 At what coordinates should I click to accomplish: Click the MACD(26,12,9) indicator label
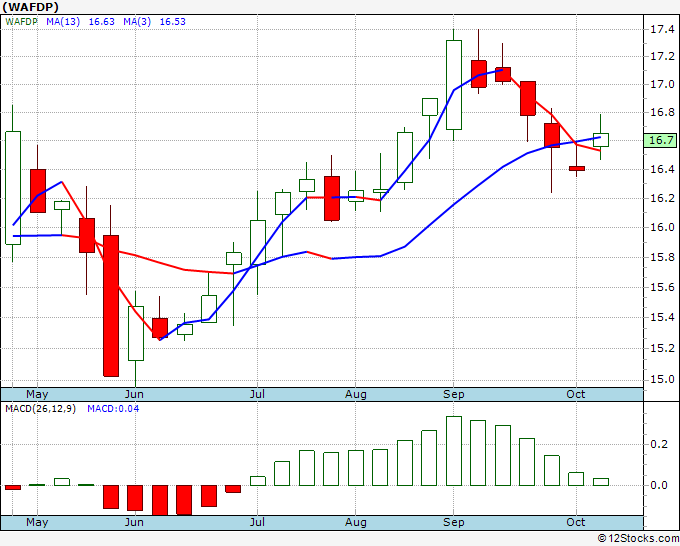coord(40,409)
